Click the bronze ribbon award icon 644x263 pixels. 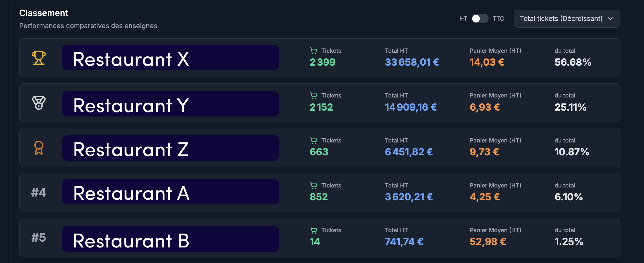pyautogui.click(x=39, y=148)
